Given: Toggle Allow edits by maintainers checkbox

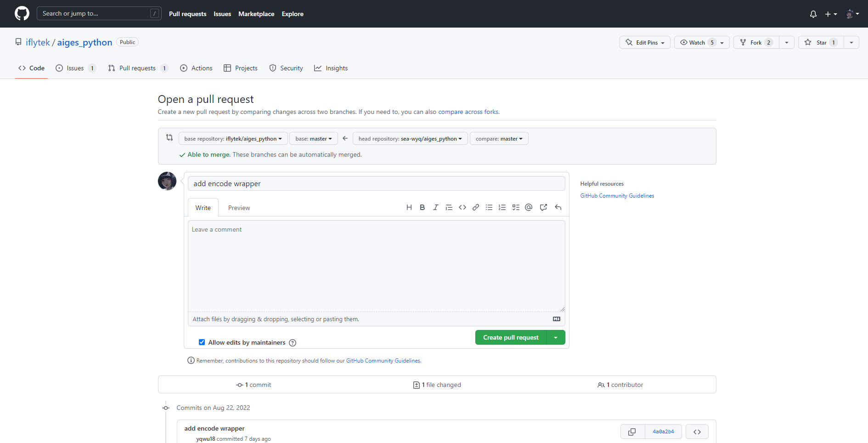Looking at the screenshot, I should coord(202,342).
